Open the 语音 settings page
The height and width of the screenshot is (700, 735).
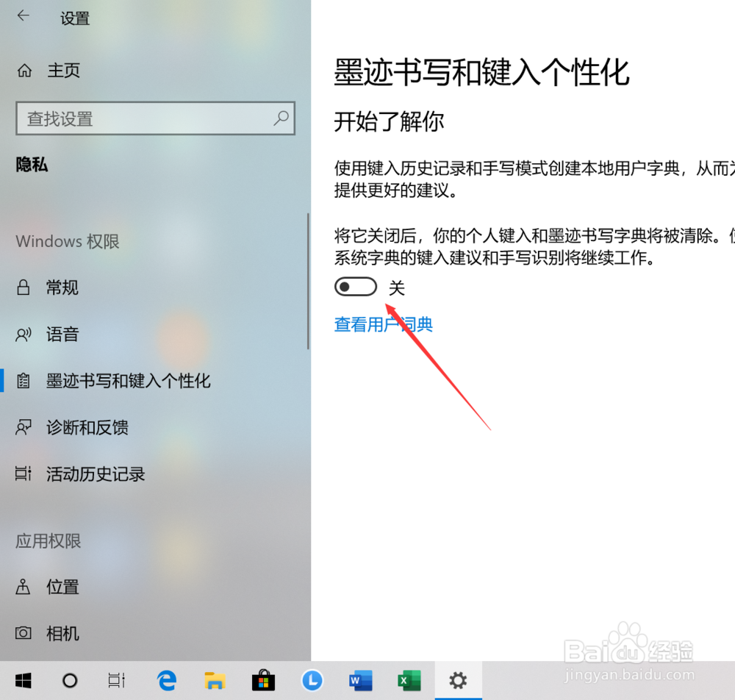click(62, 335)
